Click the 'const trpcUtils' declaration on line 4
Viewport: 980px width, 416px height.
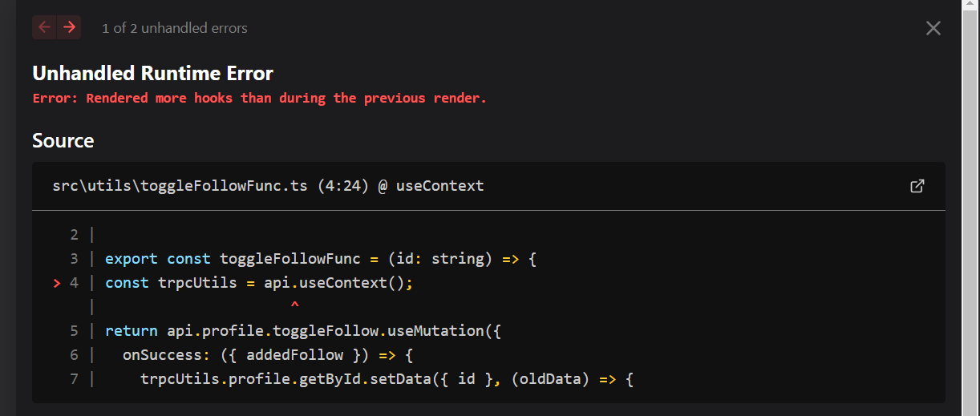[x=171, y=283]
